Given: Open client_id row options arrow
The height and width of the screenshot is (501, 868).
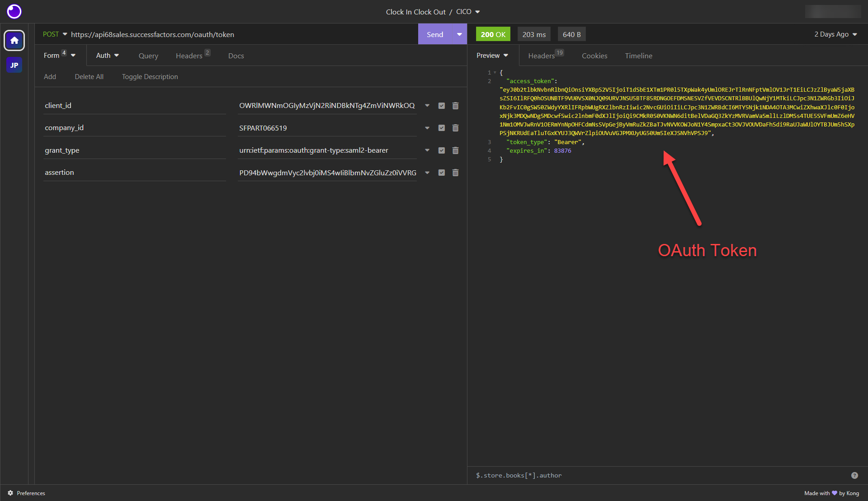Looking at the screenshot, I should click(x=427, y=106).
